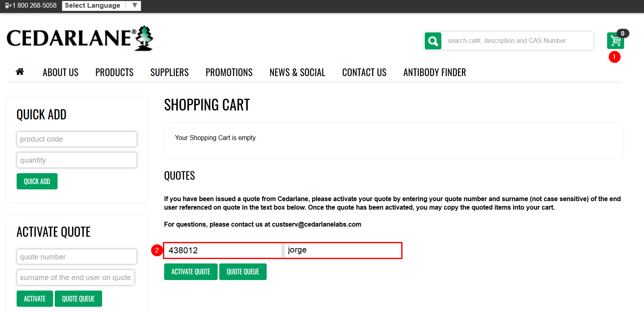Open the Contact Us page
The image size is (644, 312).
click(364, 72)
